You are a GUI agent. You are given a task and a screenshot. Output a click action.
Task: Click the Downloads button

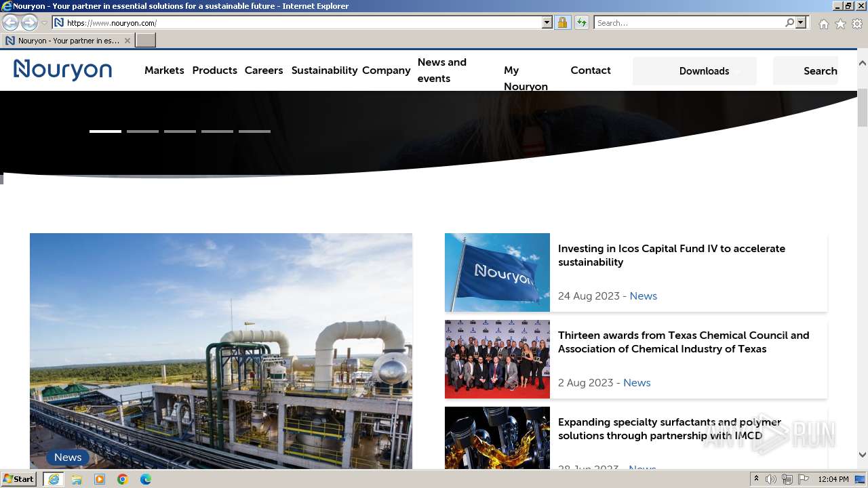pos(694,71)
